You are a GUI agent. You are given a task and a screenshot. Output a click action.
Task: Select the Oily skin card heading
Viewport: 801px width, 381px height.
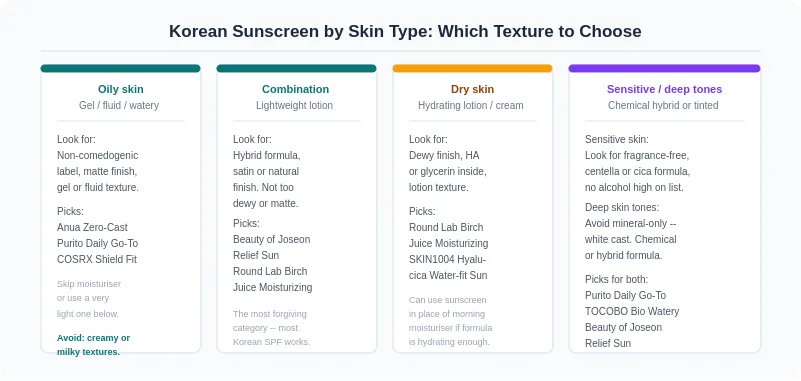[x=121, y=89]
